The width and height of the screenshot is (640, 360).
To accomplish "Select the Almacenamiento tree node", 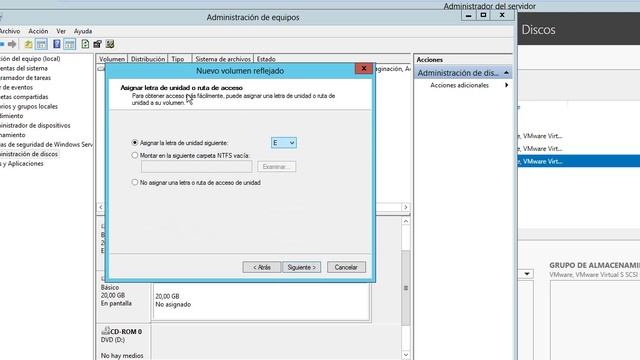I will coord(13,135).
